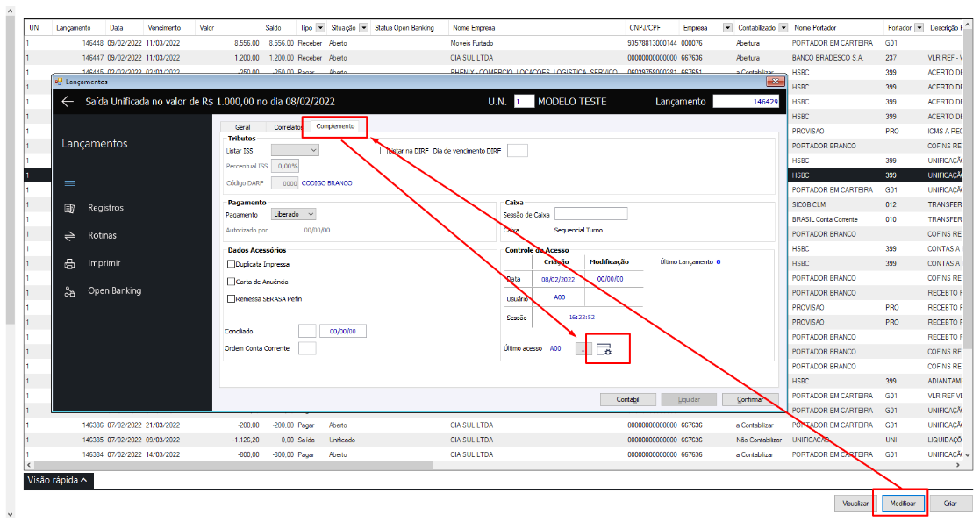Click the CODIGO BRANCO link text

point(327,183)
